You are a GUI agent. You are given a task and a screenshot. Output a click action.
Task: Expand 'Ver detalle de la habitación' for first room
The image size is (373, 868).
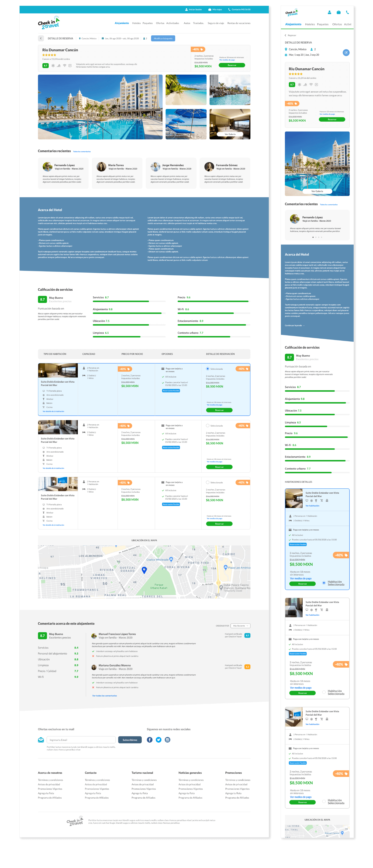pyautogui.click(x=53, y=412)
